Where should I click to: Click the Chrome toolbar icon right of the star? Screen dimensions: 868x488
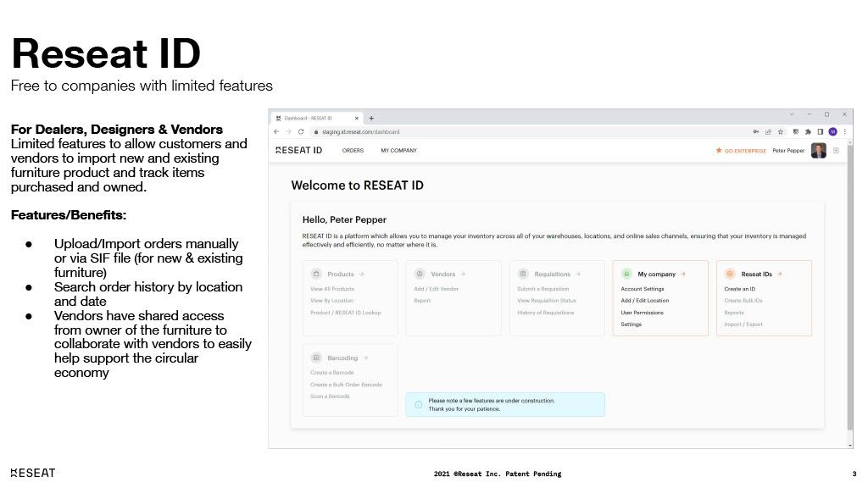(795, 131)
